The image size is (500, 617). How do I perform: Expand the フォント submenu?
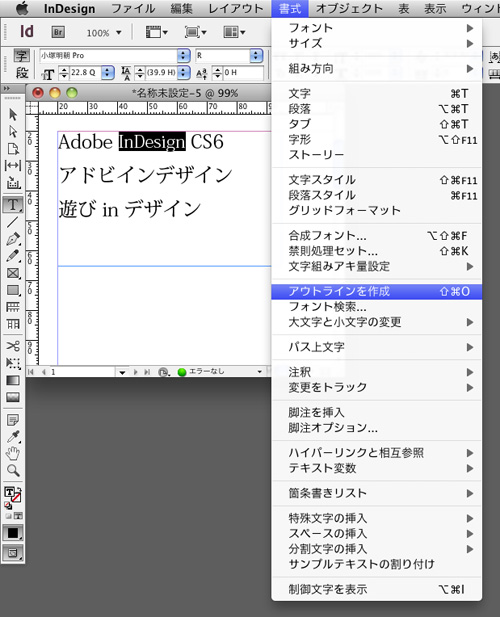click(377, 28)
